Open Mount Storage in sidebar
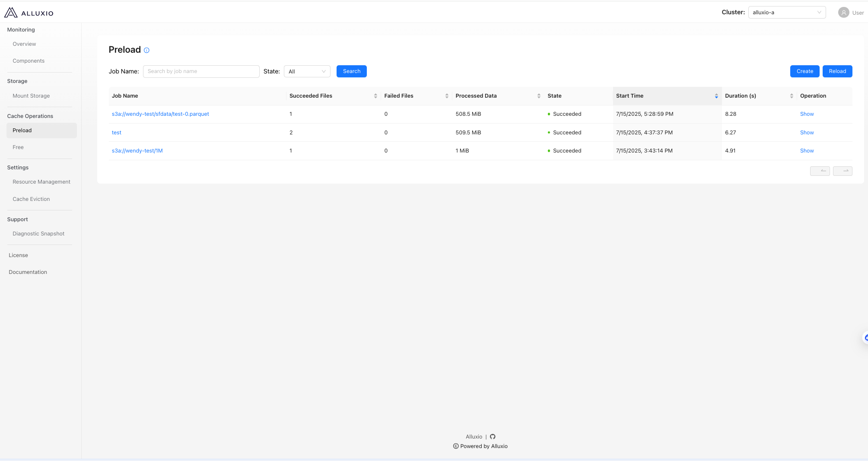The height and width of the screenshot is (461, 868). tap(31, 96)
